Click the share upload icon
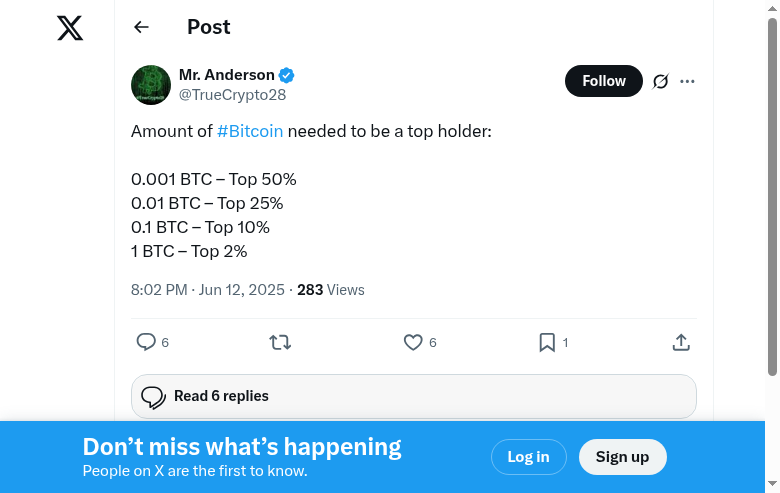 pyautogui.click(x=681, y=342)
